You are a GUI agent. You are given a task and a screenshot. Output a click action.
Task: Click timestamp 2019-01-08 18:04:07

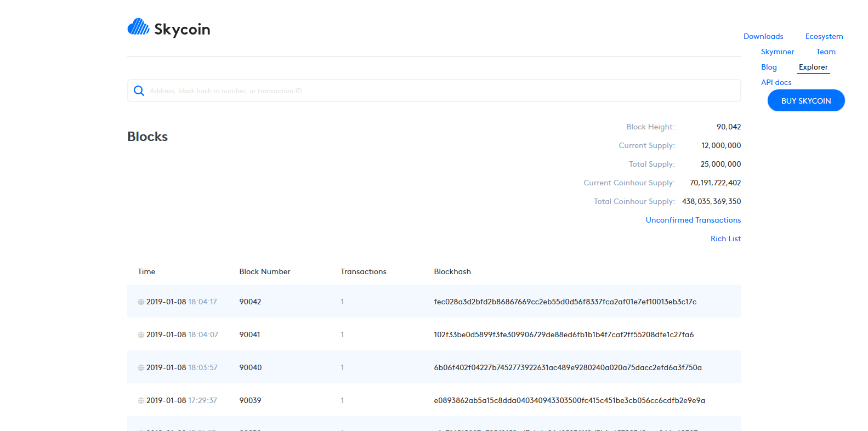pos(182,334)
